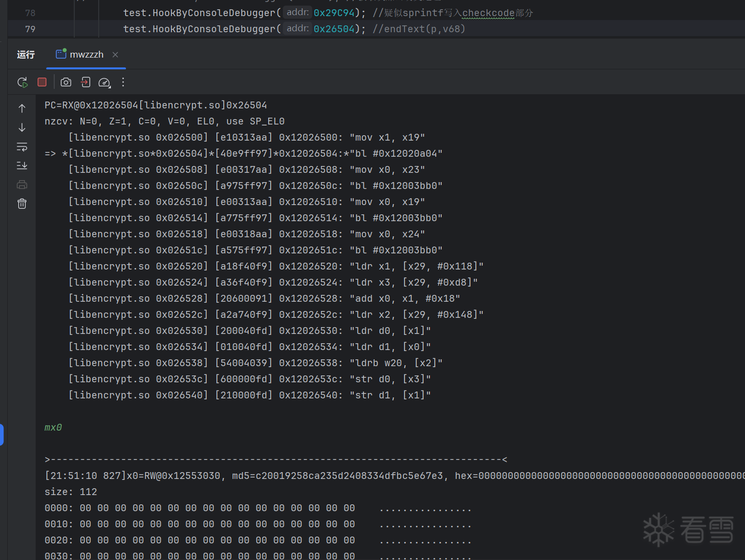This screenshot has height=560, width=745.
Task: Open the profiler gauge dropdown
Action: click(x=105, y=83)
